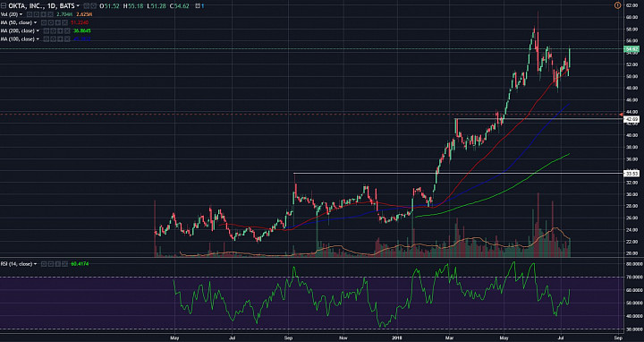Open format settings for MA (100, close)
Viewport: 644px width, 342px height.
pyautogui.click(x=54, y=39)
